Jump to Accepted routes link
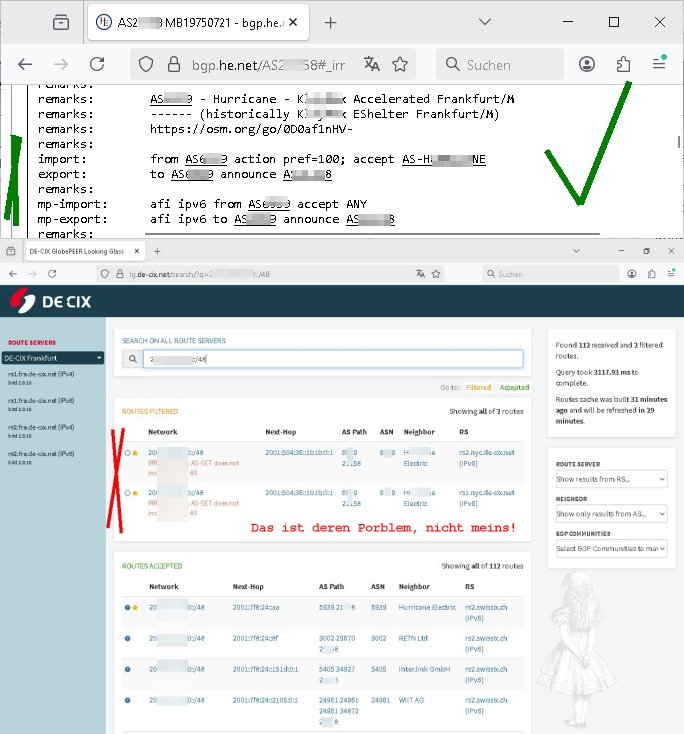The width and height of the screenshot is (684, 734). [x=514, y=386]
